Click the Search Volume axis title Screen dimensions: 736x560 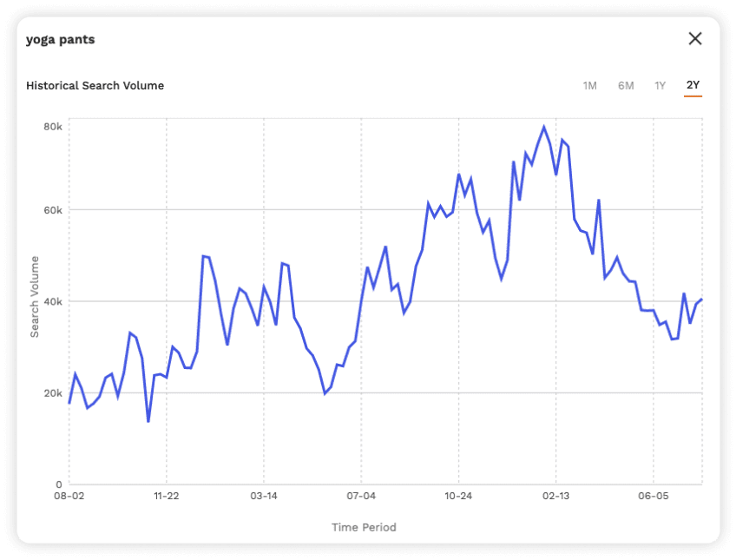coord(35,297)
